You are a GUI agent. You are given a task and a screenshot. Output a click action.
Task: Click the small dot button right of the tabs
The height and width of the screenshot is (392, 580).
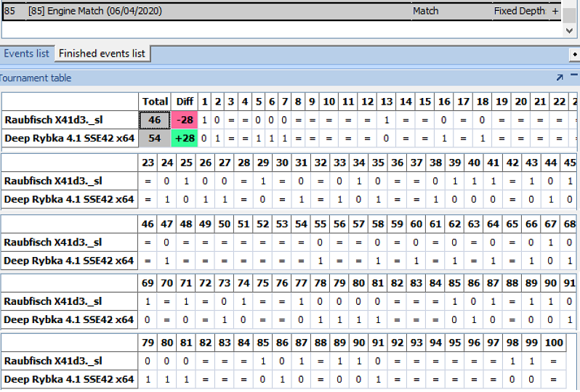[x=574, y=54]
